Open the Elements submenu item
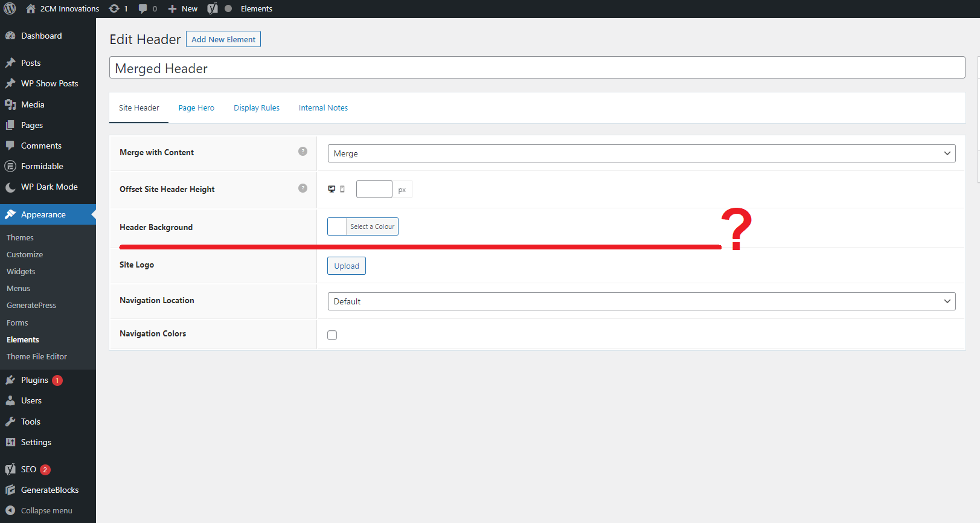 point(23,340)
